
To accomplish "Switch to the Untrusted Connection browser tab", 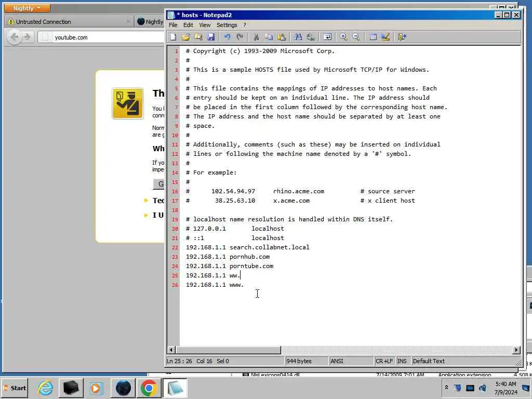I will coord(69,22).
